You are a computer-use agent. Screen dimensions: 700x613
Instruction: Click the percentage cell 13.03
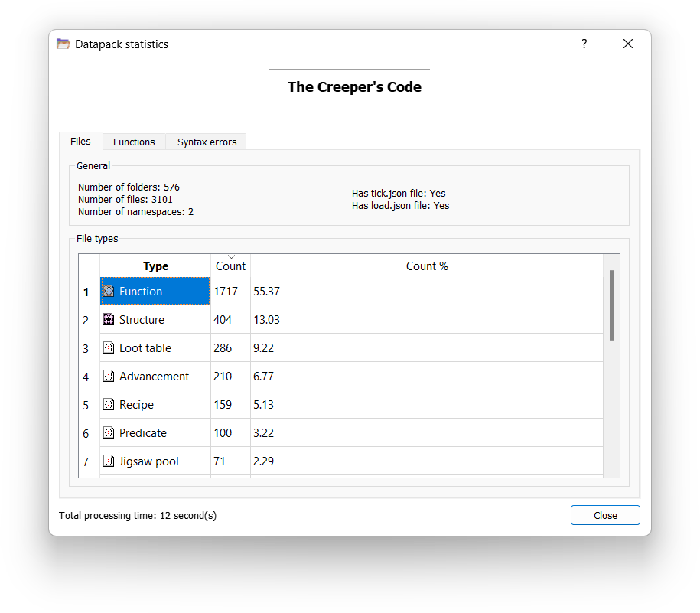click(x=427, y=319)
